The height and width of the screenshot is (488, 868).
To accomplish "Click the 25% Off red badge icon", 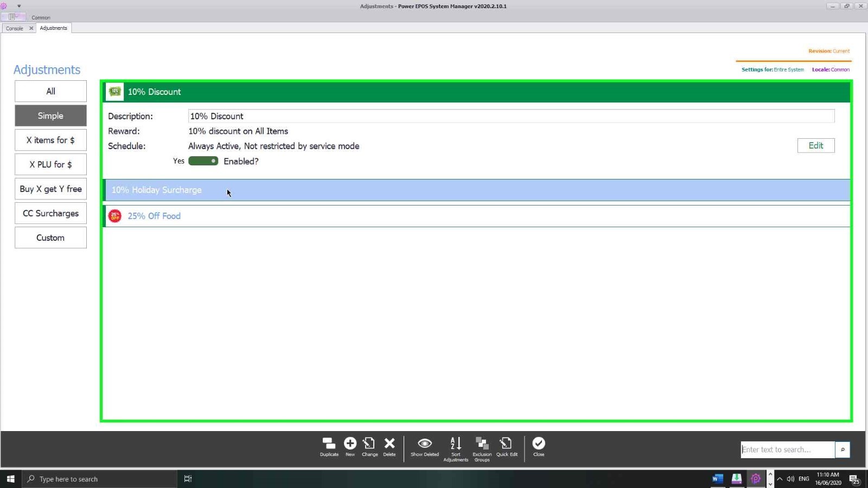I will pos(115,216).
